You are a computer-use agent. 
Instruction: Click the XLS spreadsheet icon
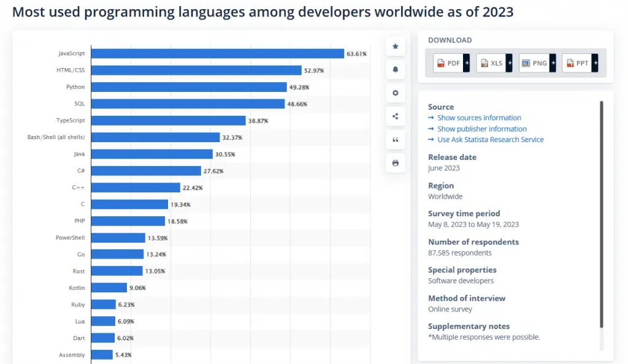coord(484,63)
